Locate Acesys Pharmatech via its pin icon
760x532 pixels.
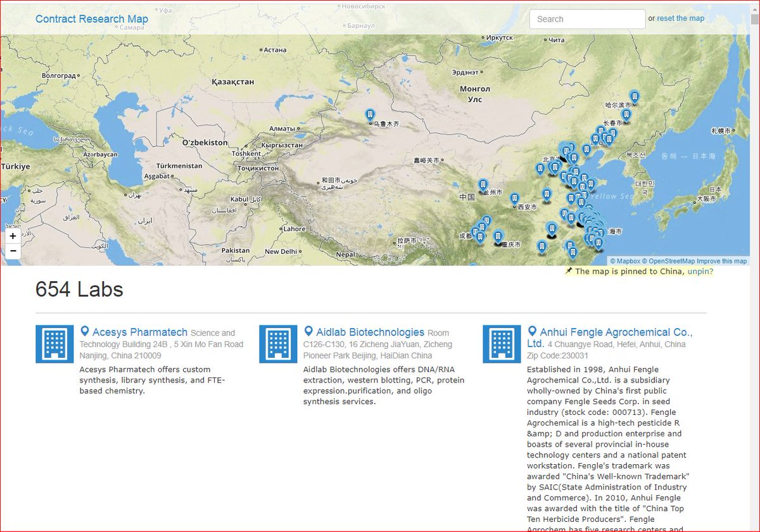85,331
